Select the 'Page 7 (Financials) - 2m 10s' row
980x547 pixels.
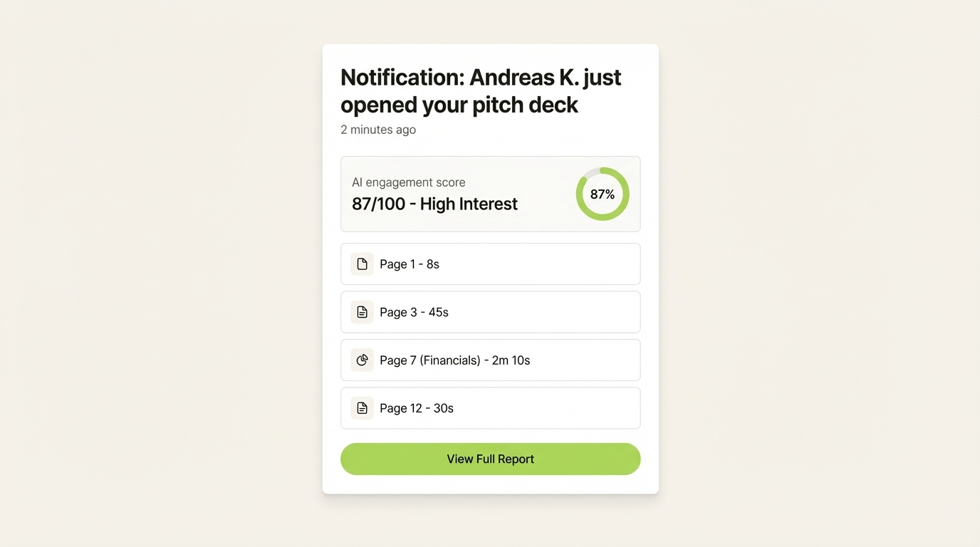point(490,360)
